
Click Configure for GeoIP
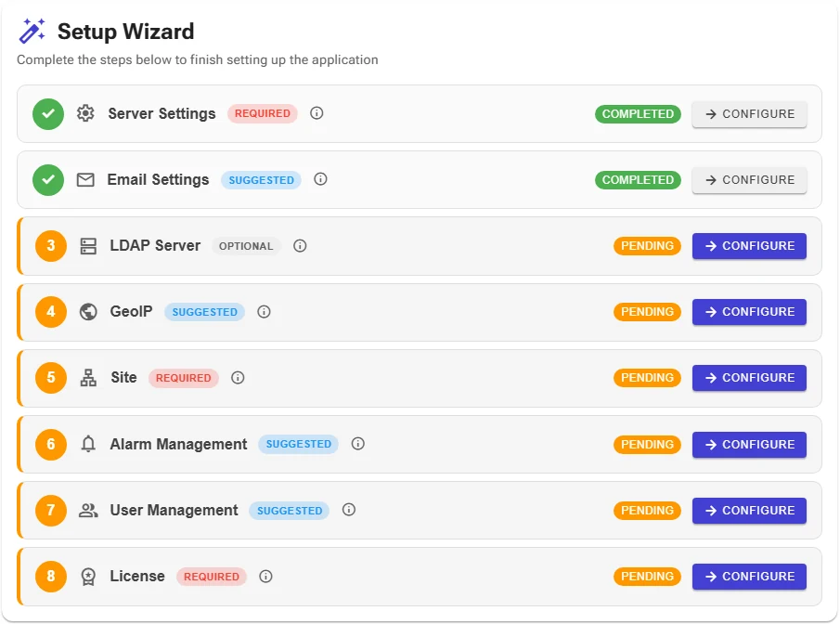(749, 311)
